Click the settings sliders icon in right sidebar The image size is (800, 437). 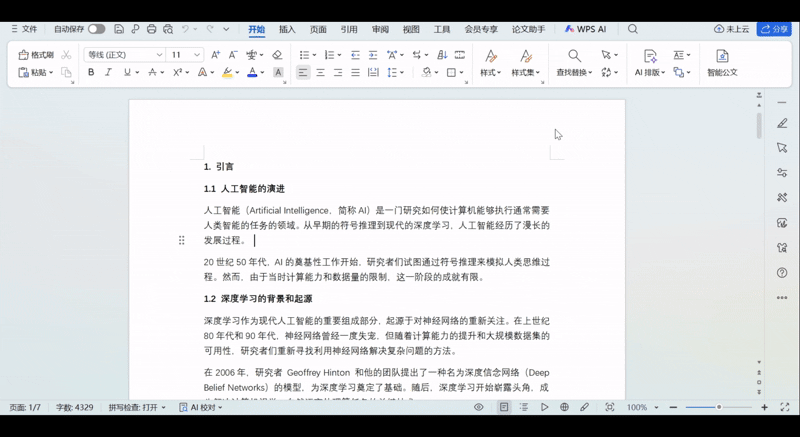[x=782, y=172]
